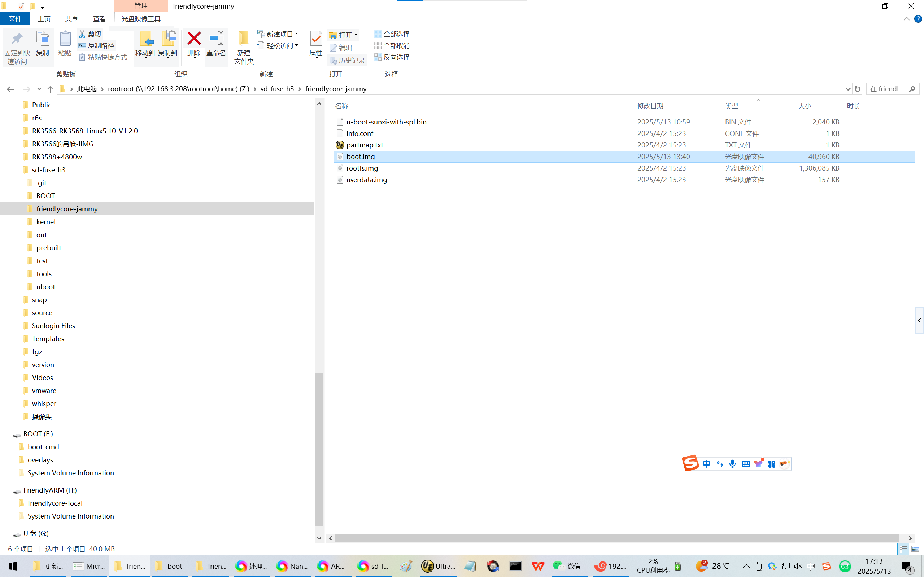924x577 pixels.
Task: Click the Select All icon
Action: pos(378,34)
